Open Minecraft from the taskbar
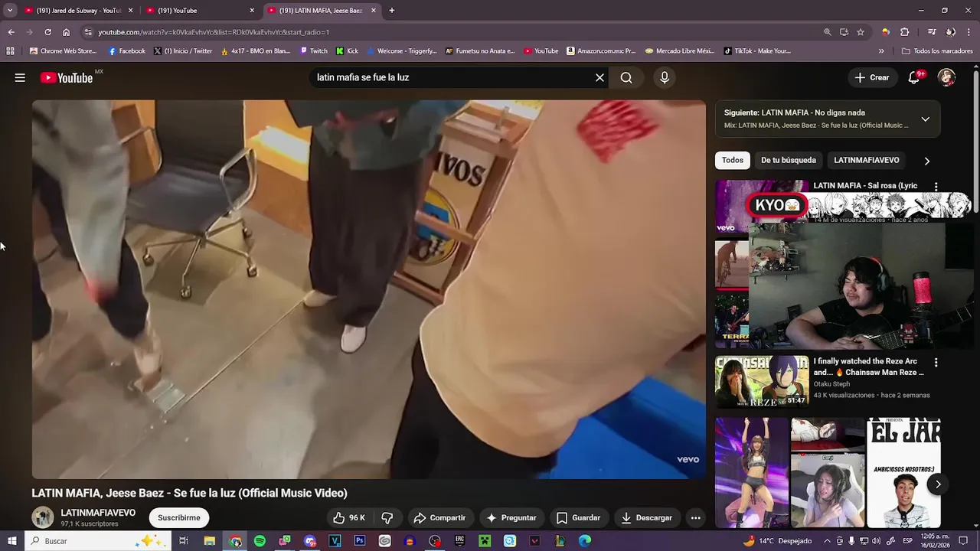 485,541
